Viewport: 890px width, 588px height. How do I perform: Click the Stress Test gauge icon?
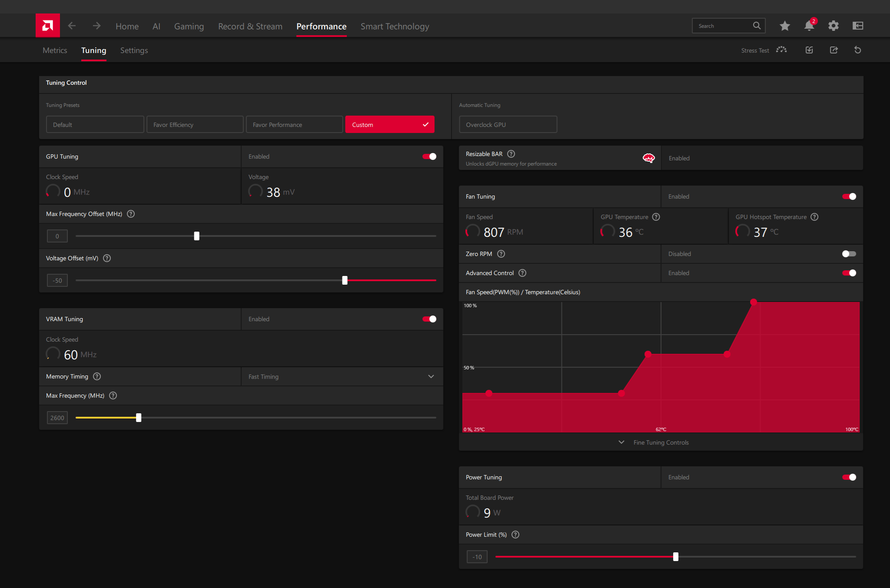pyautogui.click(x=781, y=50)
